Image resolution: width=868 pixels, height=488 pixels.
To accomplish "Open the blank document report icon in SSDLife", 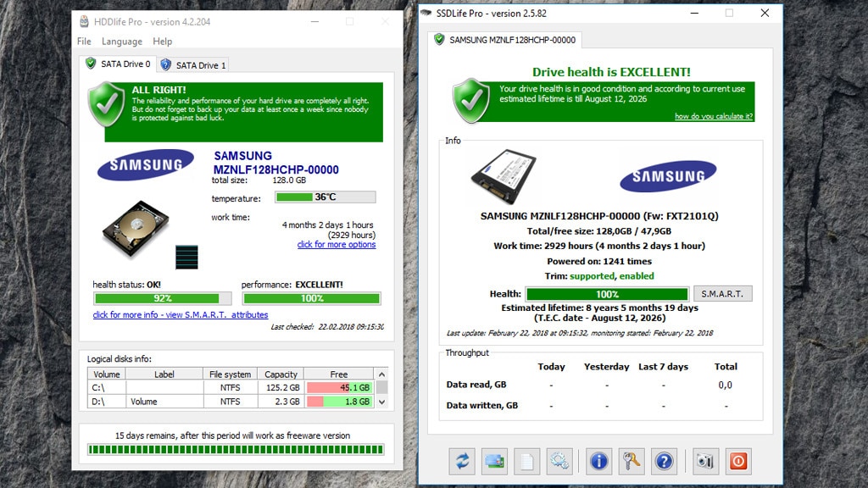I will pyautogui.click(x=526, y=461).
